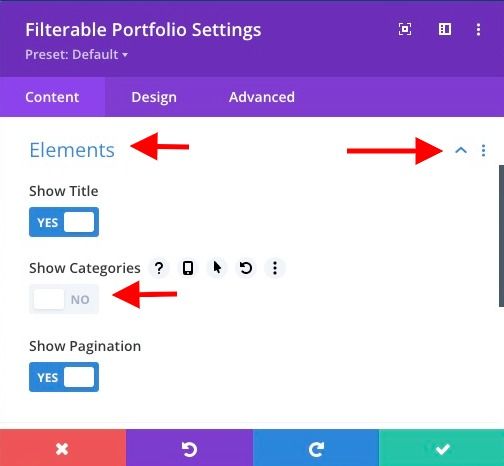Enable the Show Categories toggle
Screen dimensions: 504x466
click(64, 299)
